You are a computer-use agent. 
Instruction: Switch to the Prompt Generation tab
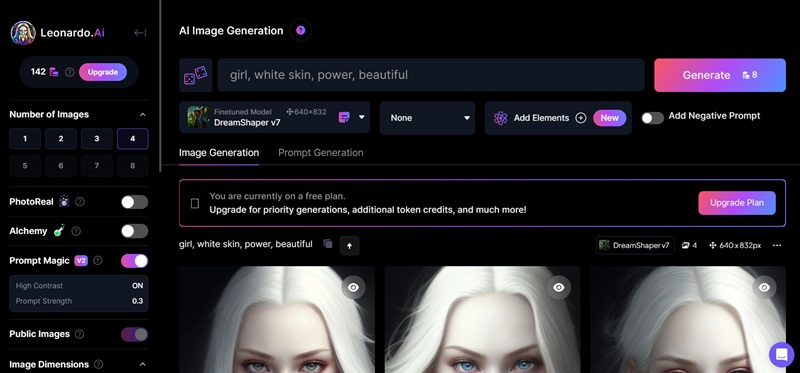click(321, 153)
